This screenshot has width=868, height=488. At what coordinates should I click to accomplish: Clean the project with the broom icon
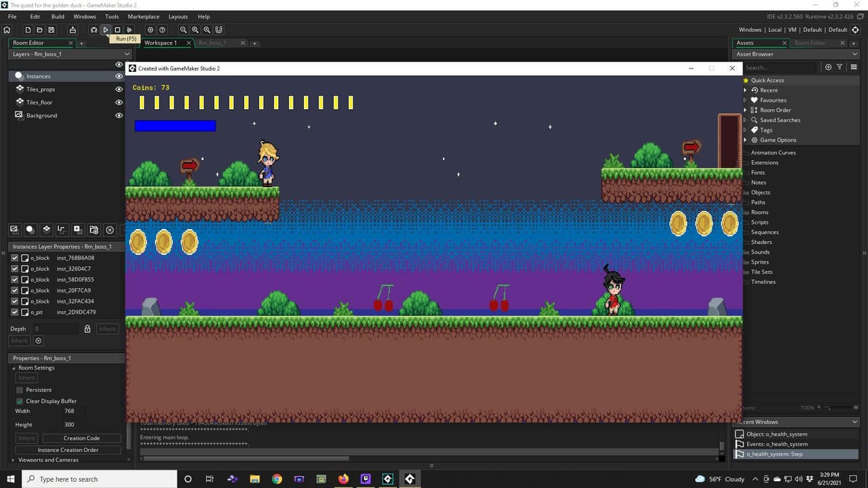[x=129, y=30]
